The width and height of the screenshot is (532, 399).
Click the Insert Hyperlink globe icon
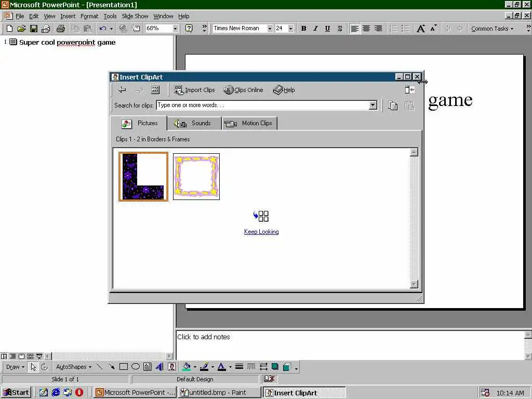tap(124, 29)
